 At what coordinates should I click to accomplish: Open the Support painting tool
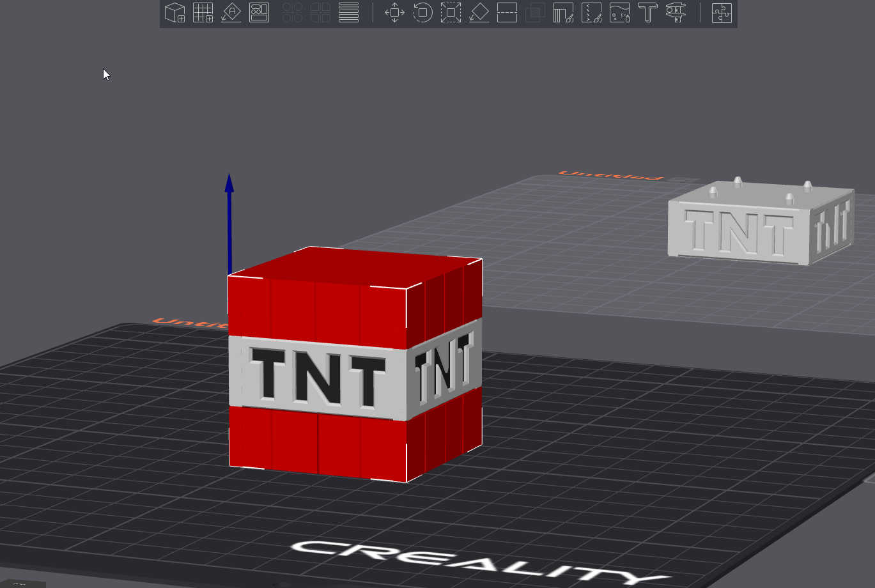(x=563, y=13)
